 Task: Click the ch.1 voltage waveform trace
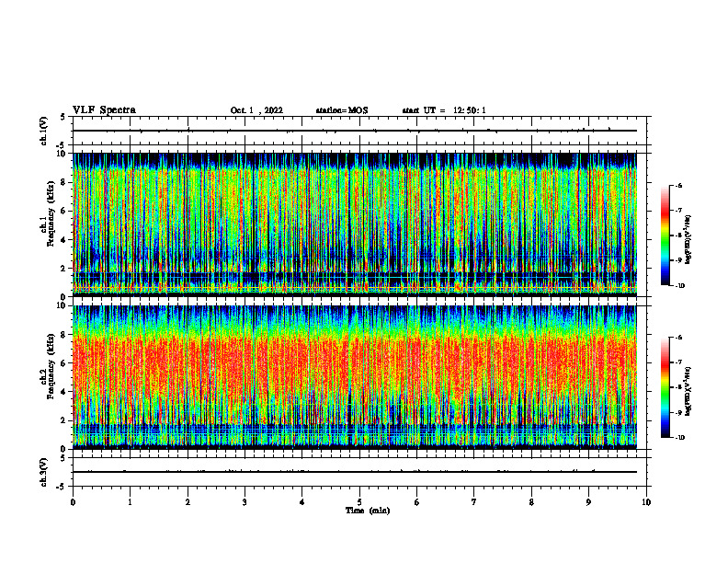coord(355,131)
